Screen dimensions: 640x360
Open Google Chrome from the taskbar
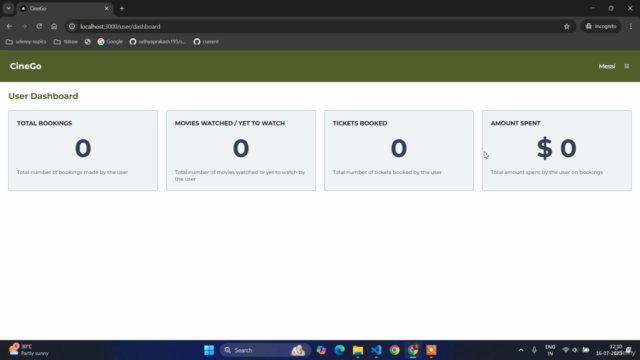click(x=395, y=350)
